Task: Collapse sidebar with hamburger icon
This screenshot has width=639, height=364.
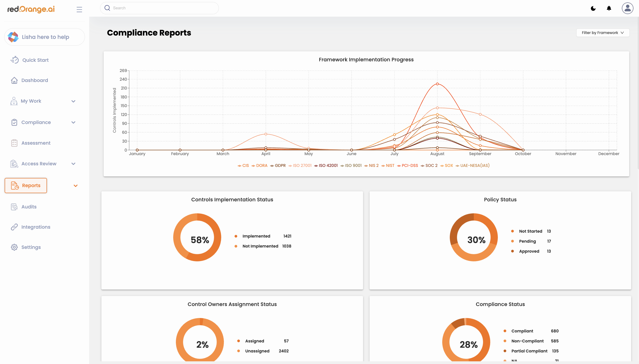Action: pyautogui.click(x=79, y=10)
